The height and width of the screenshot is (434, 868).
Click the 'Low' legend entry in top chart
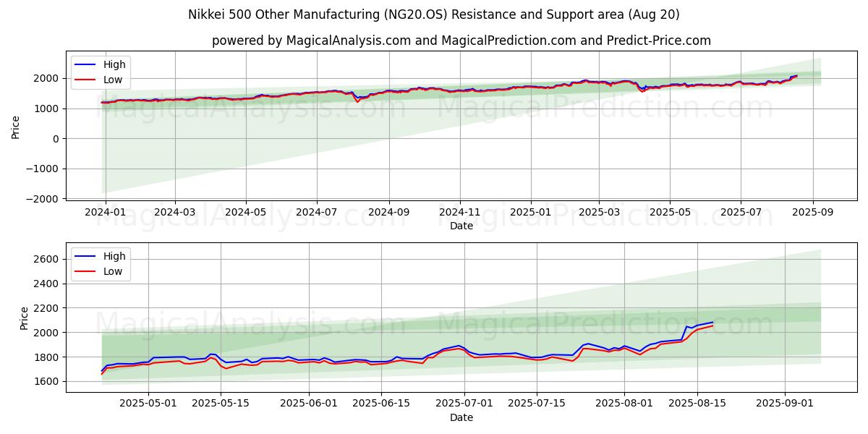[x=113, y=80]
